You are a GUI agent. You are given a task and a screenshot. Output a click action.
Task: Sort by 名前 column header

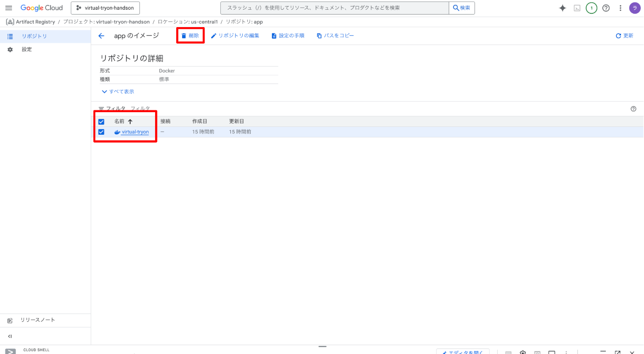tap(123, 121)
